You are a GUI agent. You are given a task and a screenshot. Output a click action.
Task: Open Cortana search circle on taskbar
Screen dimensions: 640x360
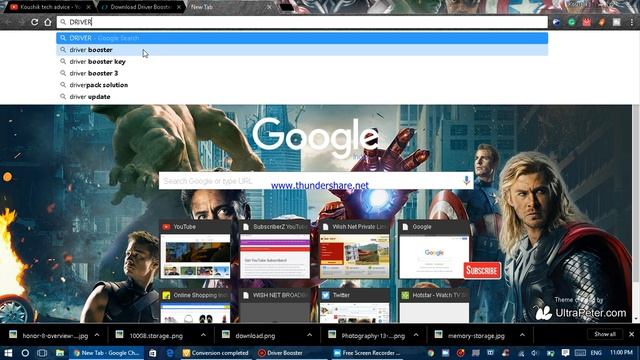coord(25,353)
